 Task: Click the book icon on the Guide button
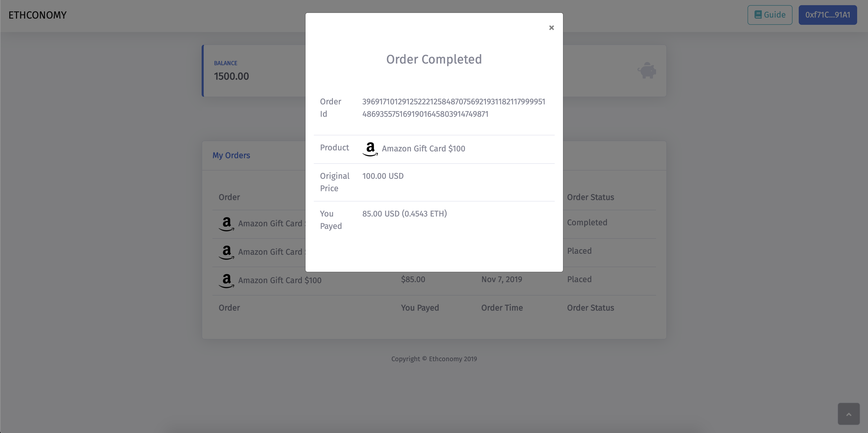point(758,14)
